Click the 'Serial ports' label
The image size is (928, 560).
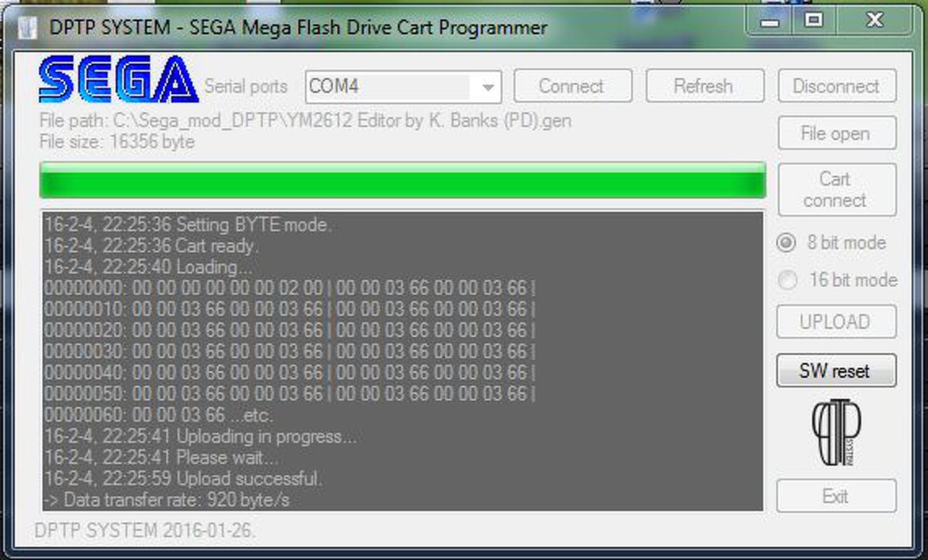[x=246, y=86]
